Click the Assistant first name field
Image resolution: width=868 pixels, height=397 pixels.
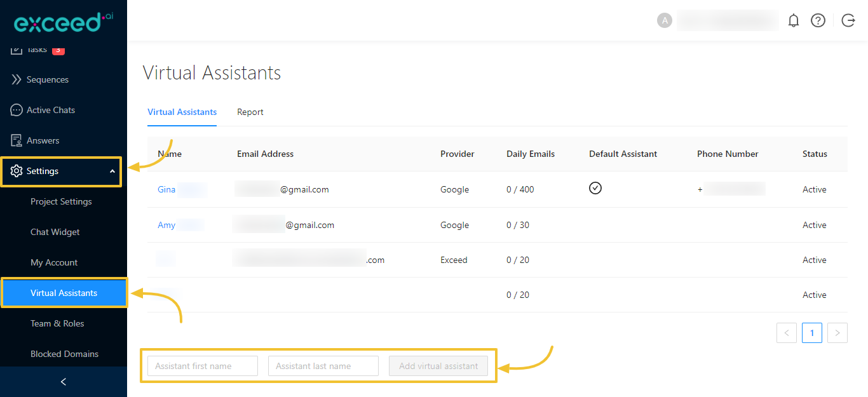202,366
